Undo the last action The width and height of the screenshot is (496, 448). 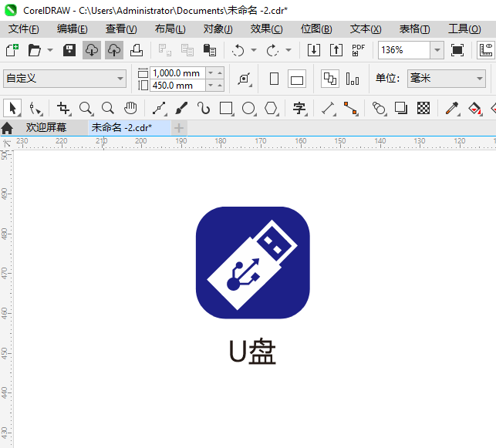click(238, 50)
